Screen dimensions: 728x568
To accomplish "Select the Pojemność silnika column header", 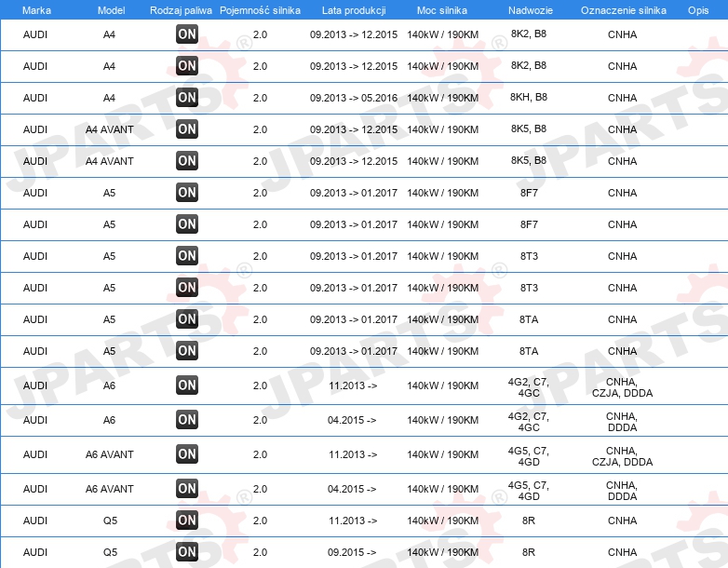I will click(x=260, y=10).
